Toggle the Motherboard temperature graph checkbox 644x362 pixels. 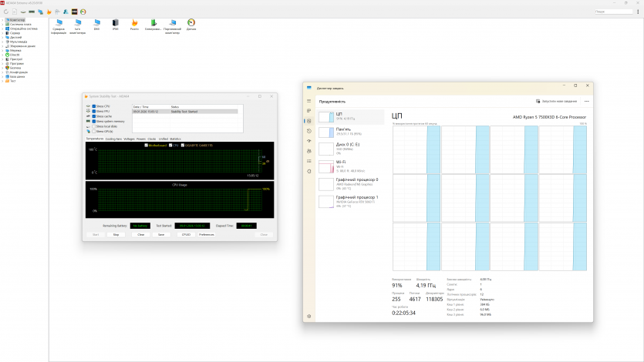tap(146, 145)
